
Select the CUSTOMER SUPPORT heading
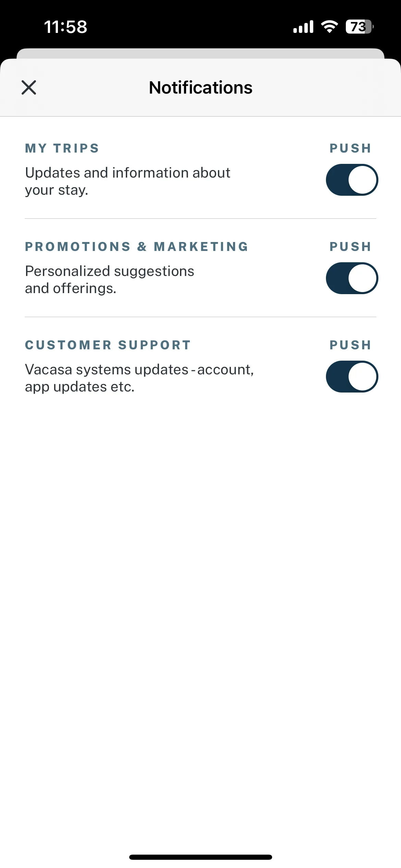click(108, 345)
